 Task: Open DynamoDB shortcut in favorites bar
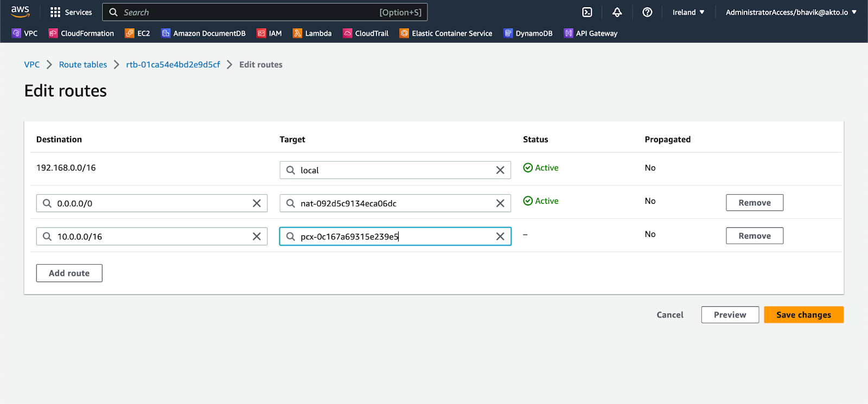coord(528,33)
